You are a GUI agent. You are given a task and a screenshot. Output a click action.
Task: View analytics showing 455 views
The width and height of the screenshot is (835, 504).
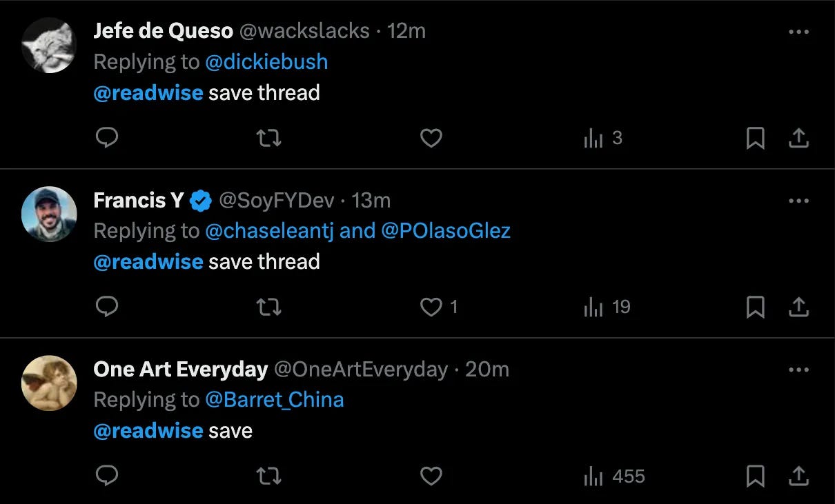tap(614, 476)
